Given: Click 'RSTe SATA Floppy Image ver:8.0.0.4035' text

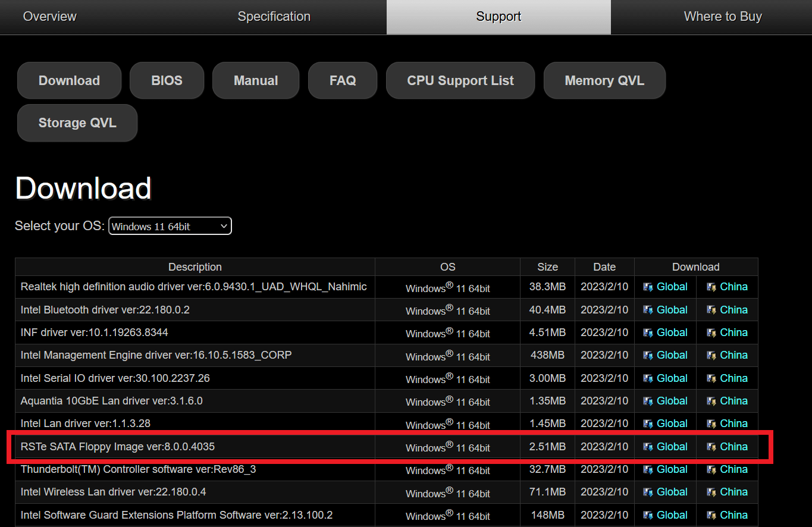Looking at the screenshot, I should tap(118, 447).
